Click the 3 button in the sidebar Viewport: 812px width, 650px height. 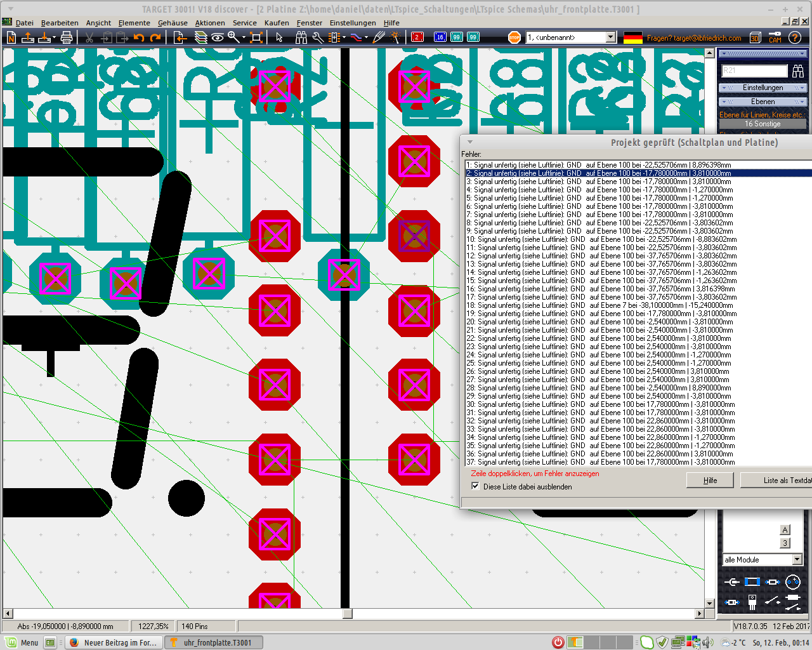(785, 543)
